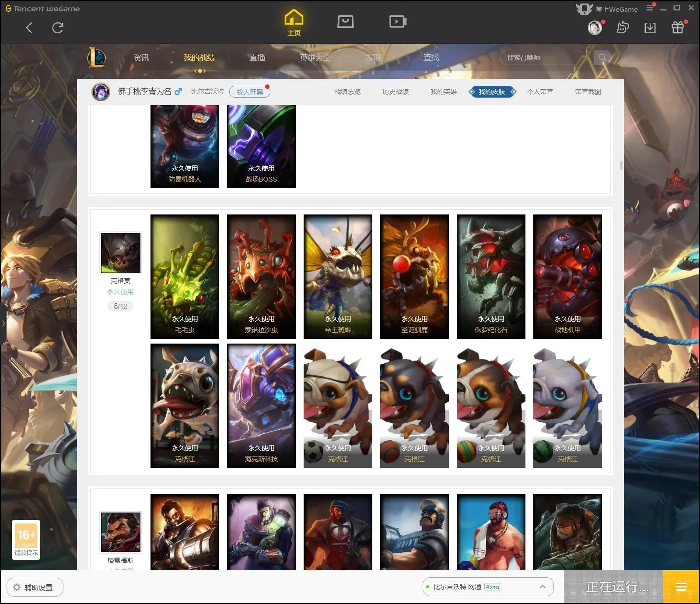Click the 搜索召唤师 search field
This screenshot has height=604, width=700.
(547, 57)
